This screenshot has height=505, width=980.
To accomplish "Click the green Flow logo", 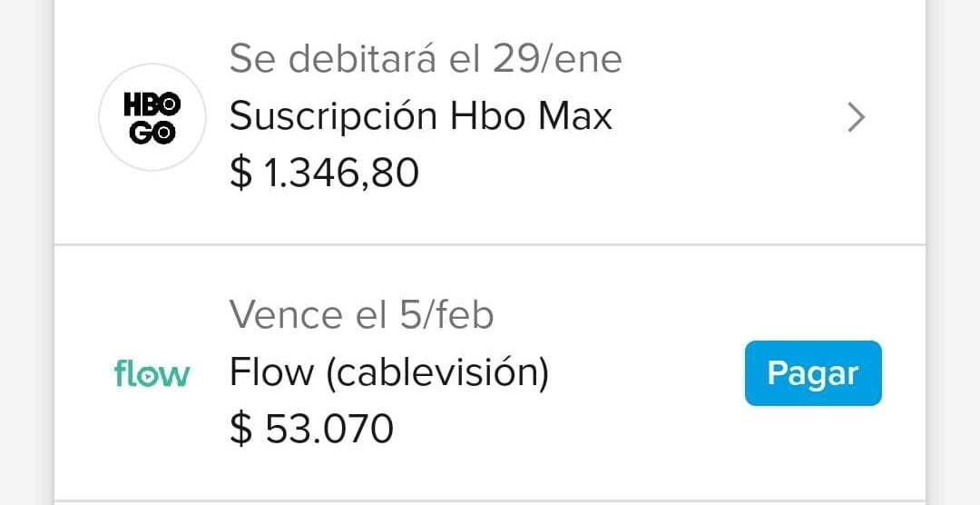I will pyautogui.click(x=152, y=373).
